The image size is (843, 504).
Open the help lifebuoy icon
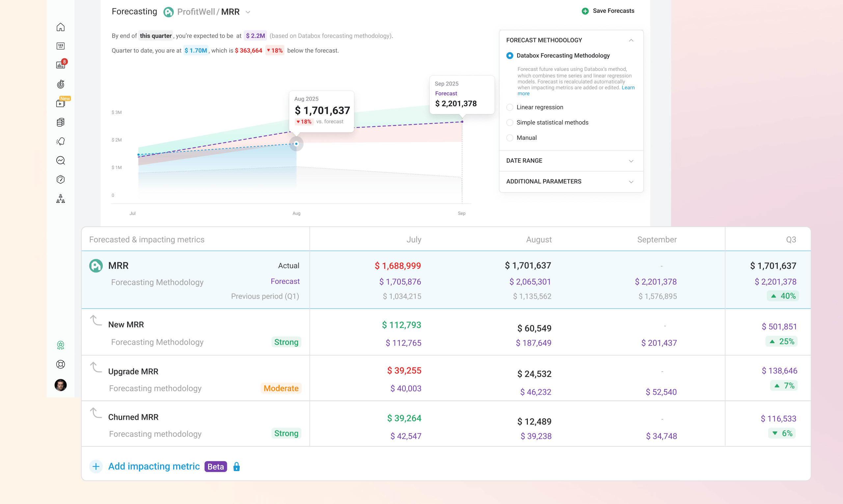click(61, 364)
